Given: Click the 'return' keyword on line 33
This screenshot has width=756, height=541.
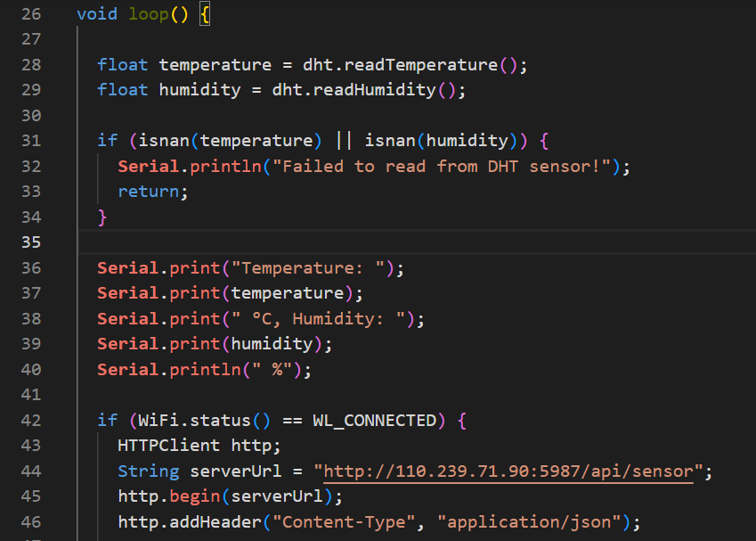Looking at the screenshot, I should (x=149, y=192).
